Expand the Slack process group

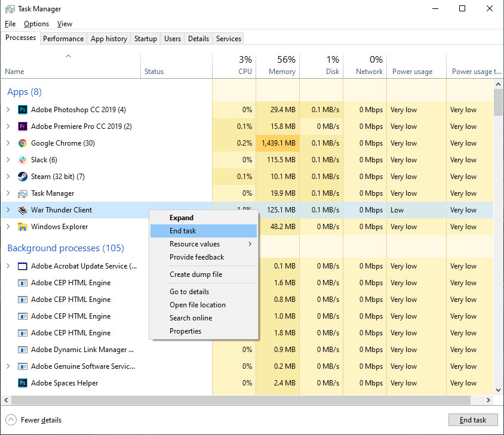click(x=8, y=160)
